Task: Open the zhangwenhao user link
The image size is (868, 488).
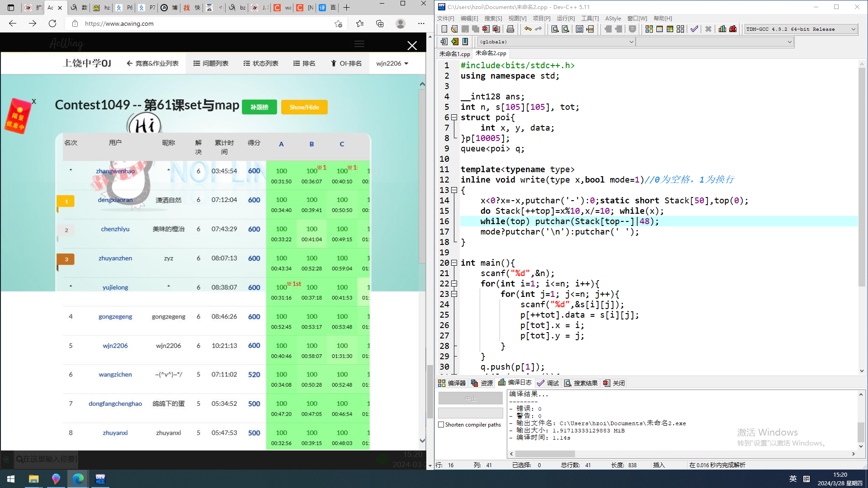Action: [x=115, y=171]
